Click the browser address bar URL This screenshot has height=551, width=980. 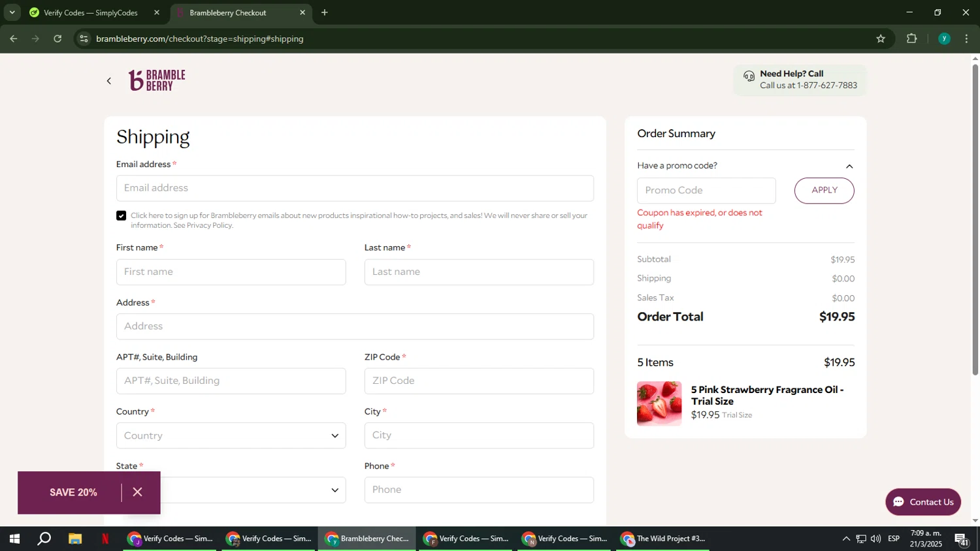[x=199, y=39]
